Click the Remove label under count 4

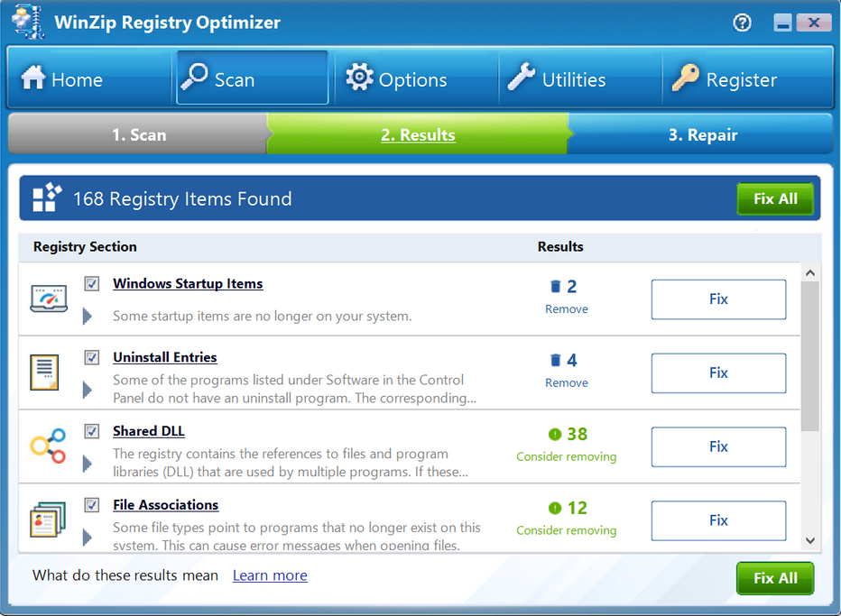coord(567,383)
